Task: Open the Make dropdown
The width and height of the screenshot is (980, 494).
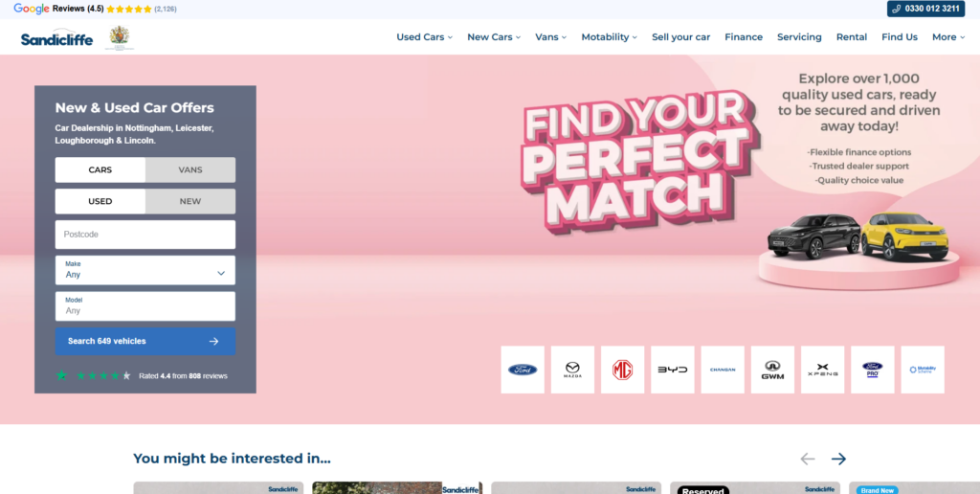Action: click(145, 270)
